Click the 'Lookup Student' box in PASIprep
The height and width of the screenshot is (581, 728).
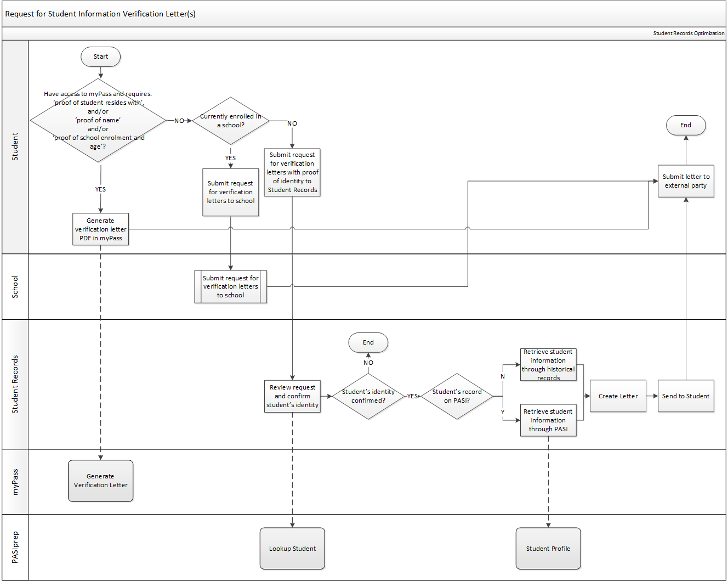(292, 549)
